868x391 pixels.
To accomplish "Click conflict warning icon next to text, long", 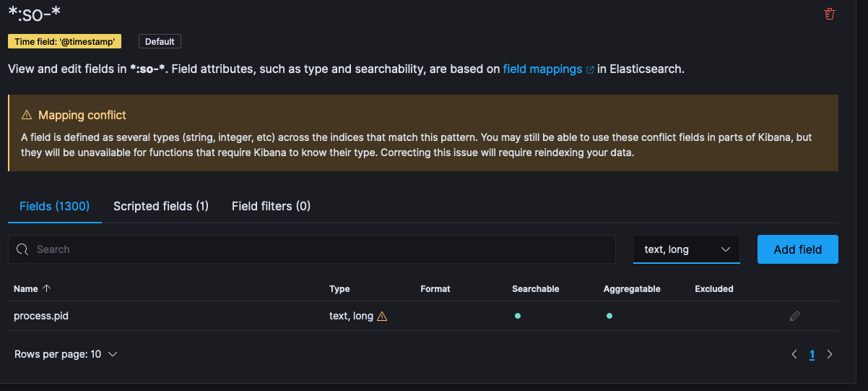I will [x=382, y=316].
